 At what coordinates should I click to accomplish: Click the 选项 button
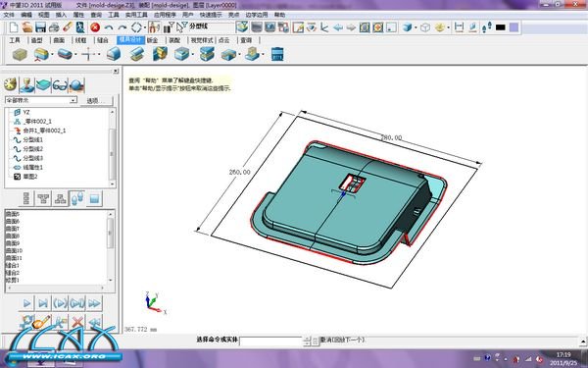(x=96, y=101)
